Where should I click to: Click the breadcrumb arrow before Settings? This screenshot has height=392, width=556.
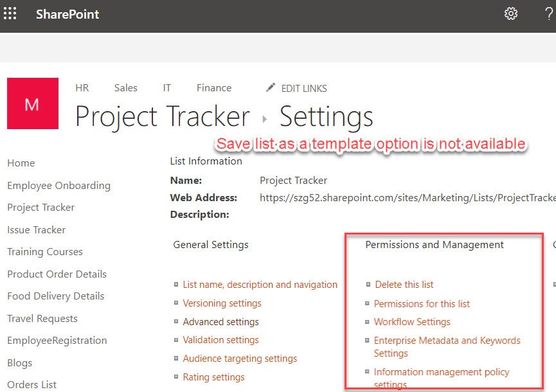pos(265,119)
